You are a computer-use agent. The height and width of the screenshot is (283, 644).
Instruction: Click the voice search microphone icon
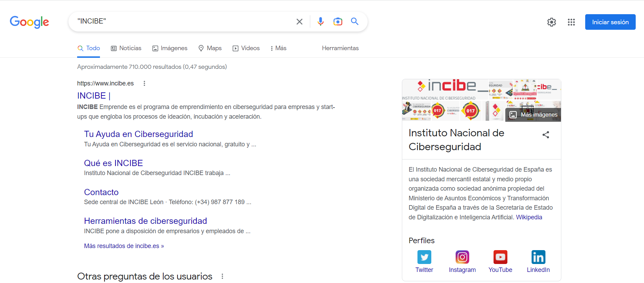click(321, 21)
